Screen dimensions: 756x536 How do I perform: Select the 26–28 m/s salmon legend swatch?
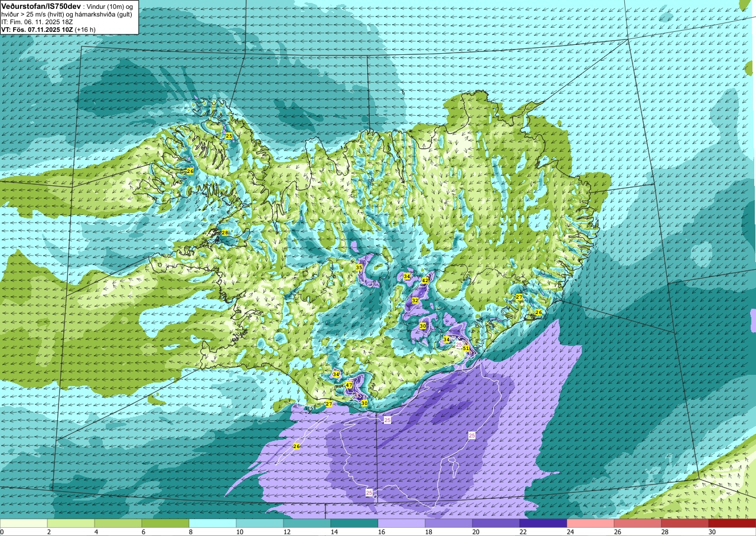coord(638,523)
